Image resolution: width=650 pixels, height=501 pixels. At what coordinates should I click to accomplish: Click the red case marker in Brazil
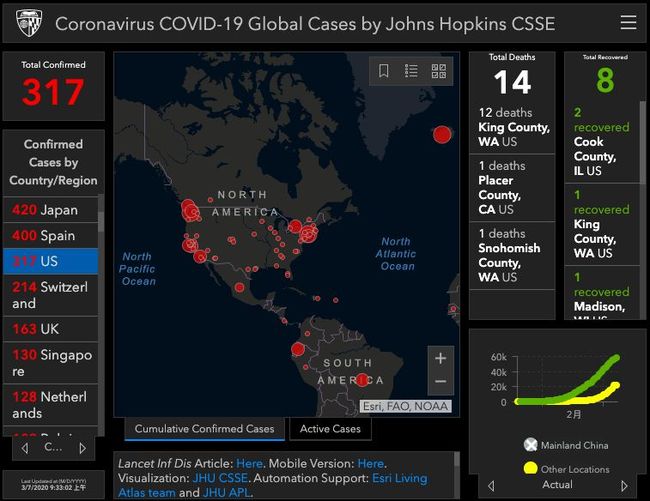(x=362, y=380)
